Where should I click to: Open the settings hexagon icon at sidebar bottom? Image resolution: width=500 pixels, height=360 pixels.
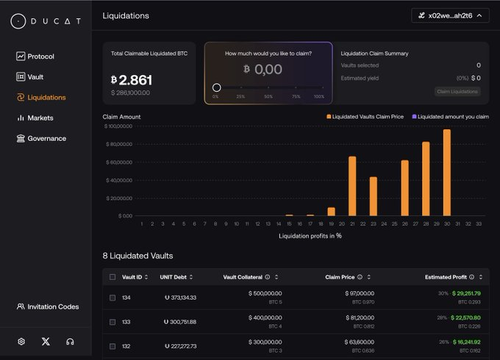pyautogui.click(x=21, y=341)
